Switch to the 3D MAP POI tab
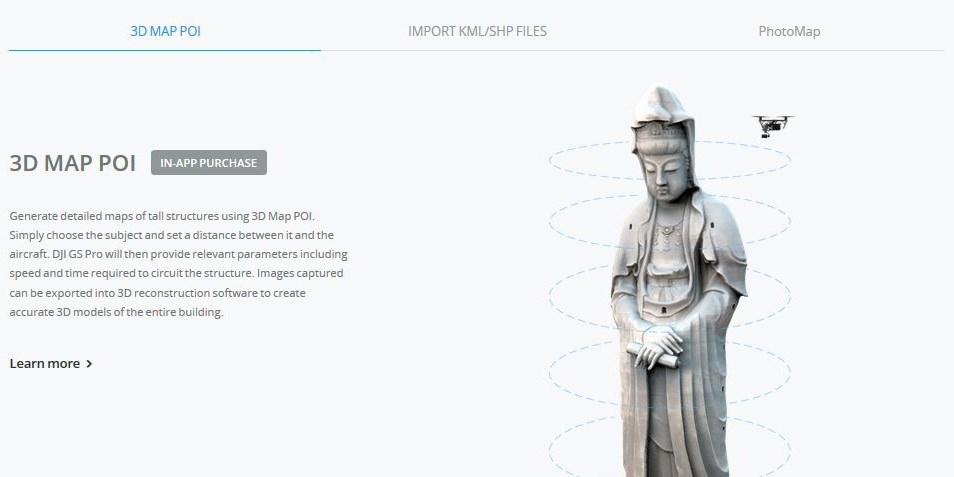This screenshot has height=477, width=954. coord(165,31)
